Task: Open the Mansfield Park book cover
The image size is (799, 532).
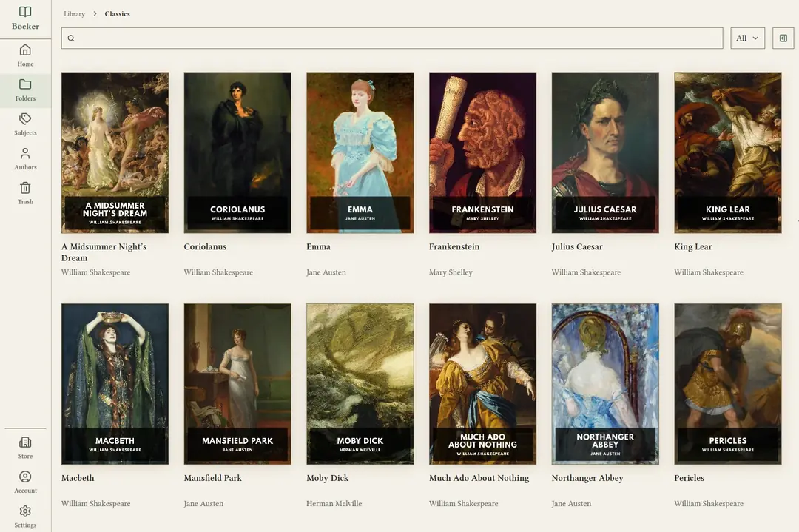Action: coord(237,384)
